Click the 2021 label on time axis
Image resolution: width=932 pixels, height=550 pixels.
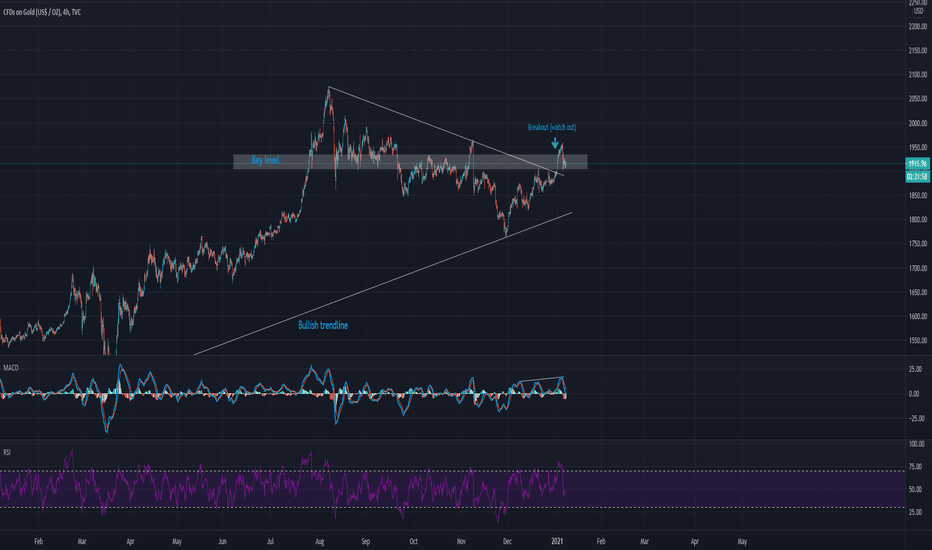(557, 542)
